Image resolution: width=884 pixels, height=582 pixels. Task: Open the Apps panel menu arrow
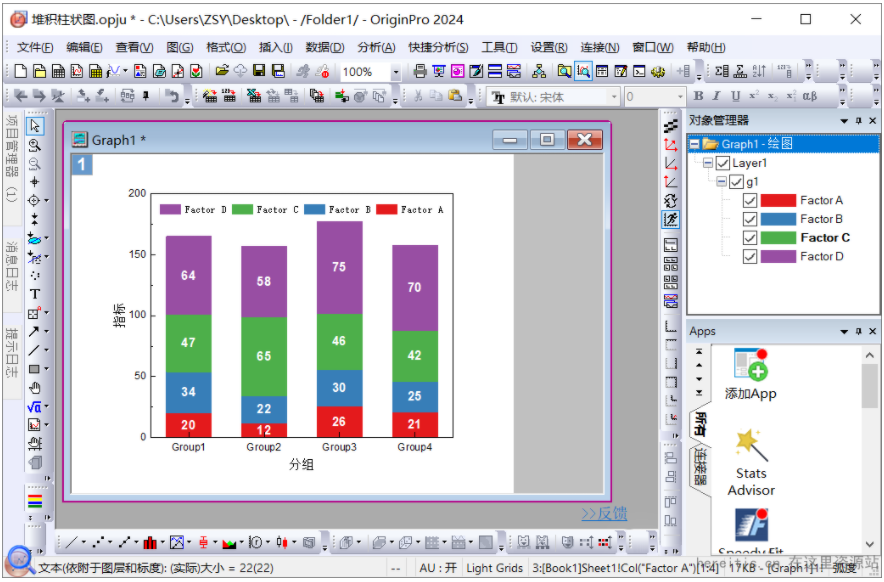click(x=844, y=332)
